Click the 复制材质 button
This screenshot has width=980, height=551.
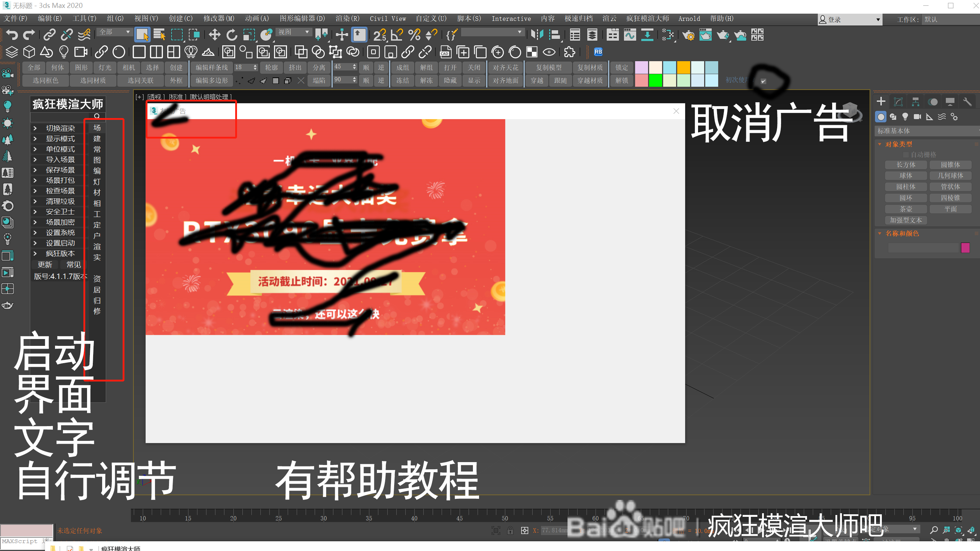coord(590,68)
